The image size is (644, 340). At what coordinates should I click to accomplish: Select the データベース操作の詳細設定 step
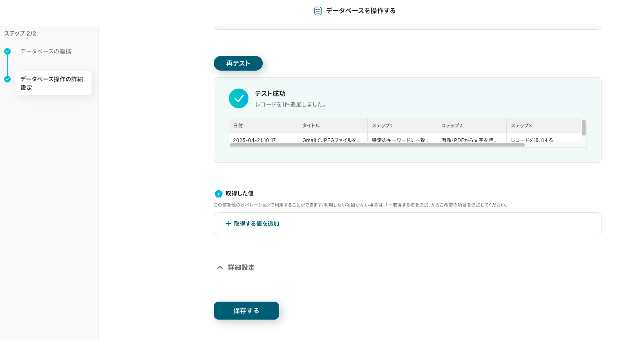(x=52, y=83)
